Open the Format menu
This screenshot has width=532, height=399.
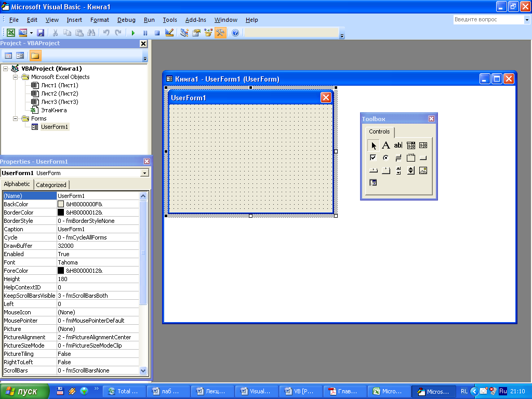point(99,20)
